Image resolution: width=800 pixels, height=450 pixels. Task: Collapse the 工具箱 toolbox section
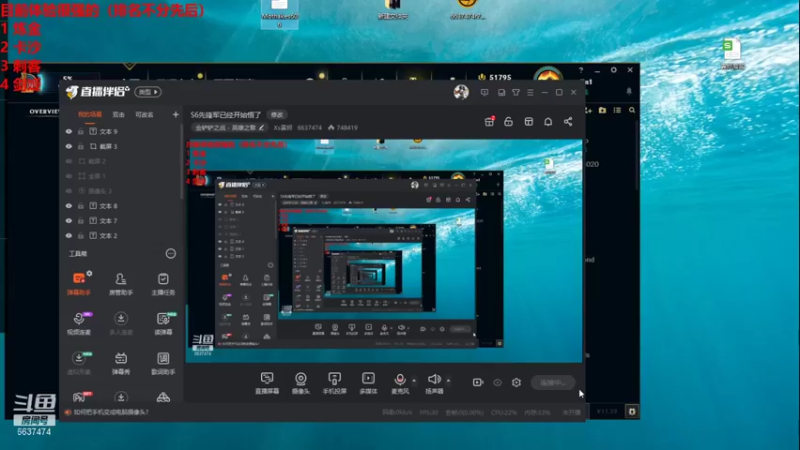tap(170, 254)
